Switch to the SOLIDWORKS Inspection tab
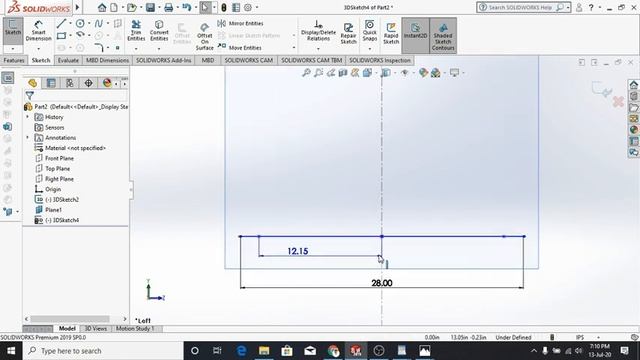640x360 pixels. coord(380,60)
